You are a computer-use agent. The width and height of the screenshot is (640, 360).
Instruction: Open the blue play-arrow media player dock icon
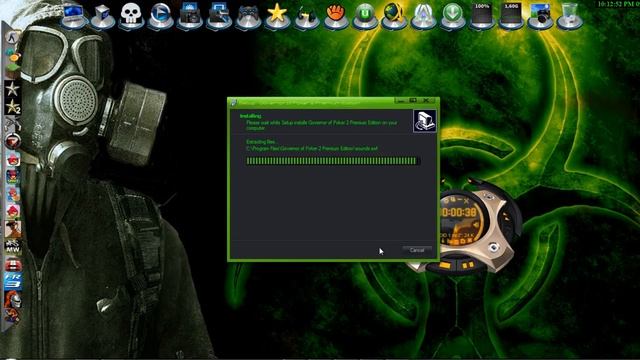click(x=160, y=16)
